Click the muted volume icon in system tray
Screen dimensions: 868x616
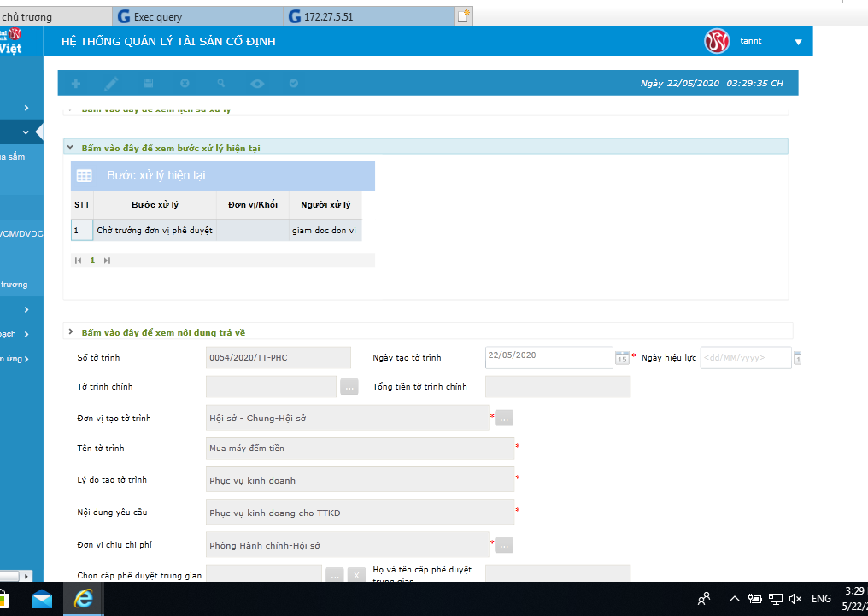coord(795,599)
